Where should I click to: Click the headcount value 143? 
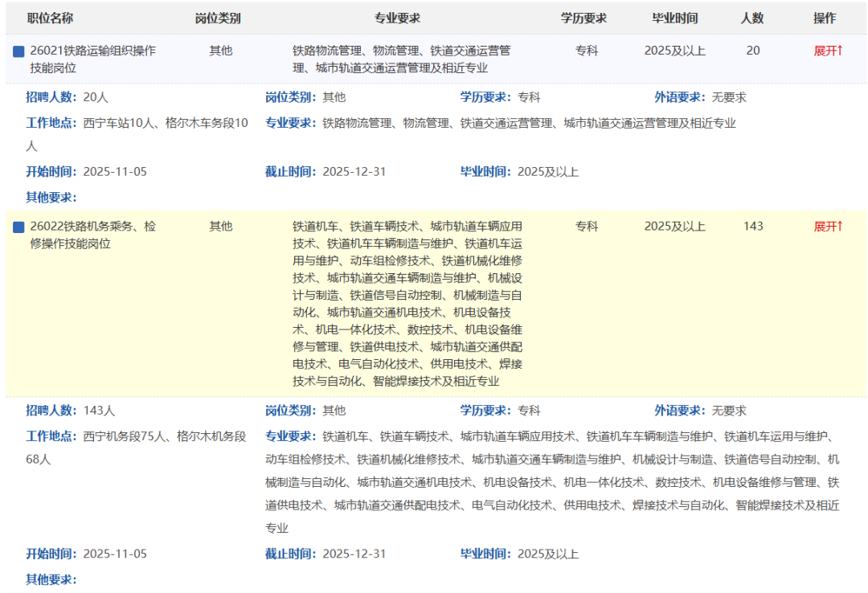click(753, 227)
